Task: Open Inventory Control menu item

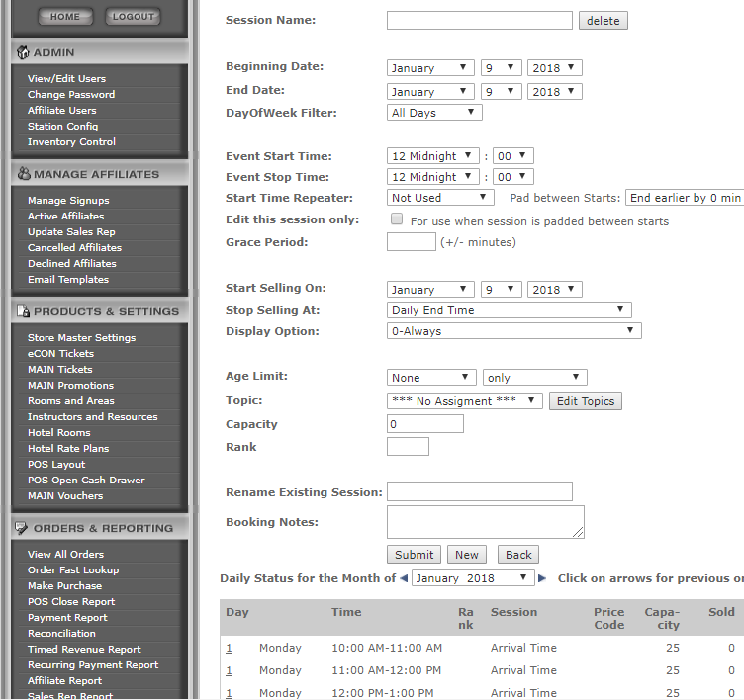Action: (x=71, y=141)
